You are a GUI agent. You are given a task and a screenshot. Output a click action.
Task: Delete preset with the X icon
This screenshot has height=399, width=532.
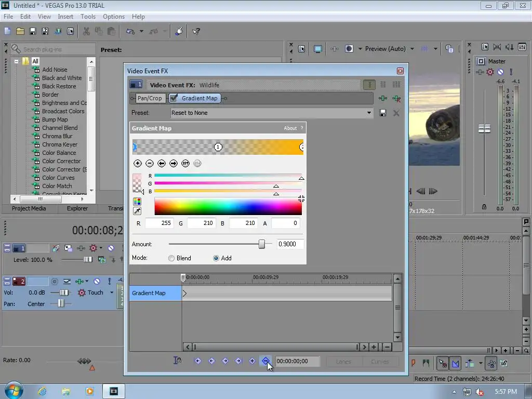[x=396, y=113]
